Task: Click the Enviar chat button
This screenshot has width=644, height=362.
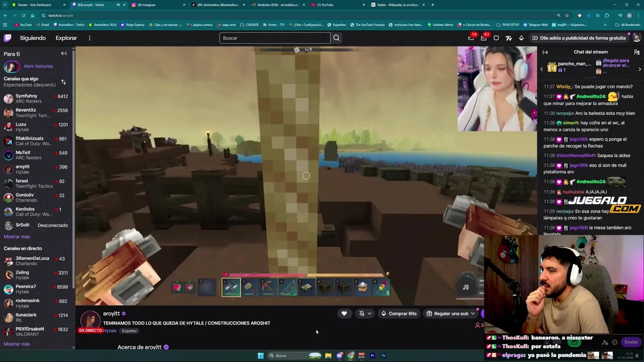Action: coord(631,342)
